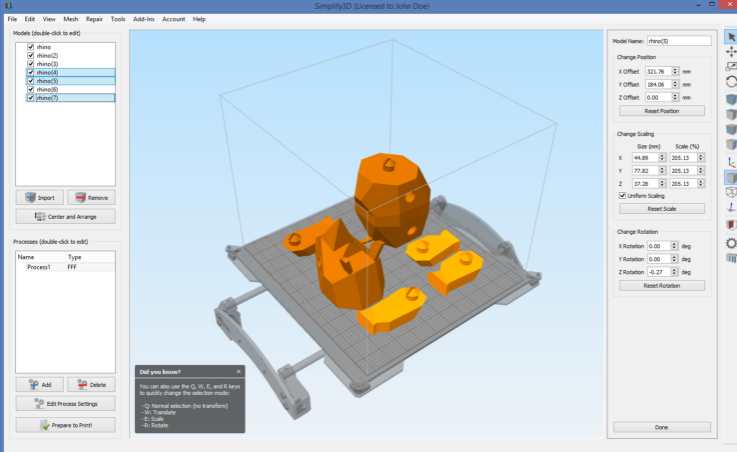Open the Edit menu

(x=30, y=19)
